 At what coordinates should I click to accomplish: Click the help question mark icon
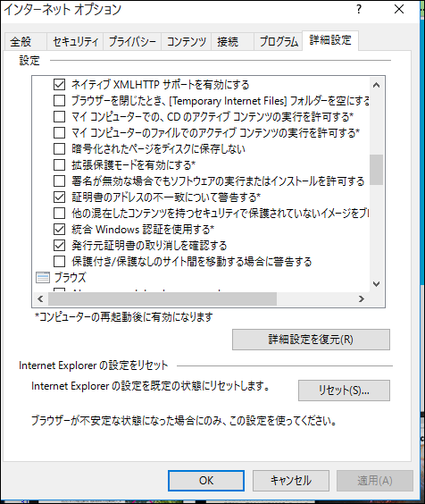coord(359,9)
